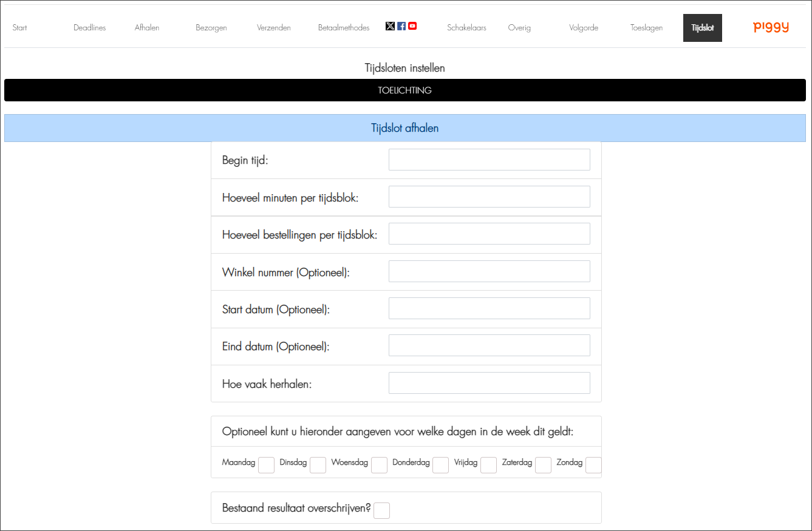The height and width of the screenshot is (531, 812).
Task: Open the X (Twitter) social icon
Action: tap(390, 26)
